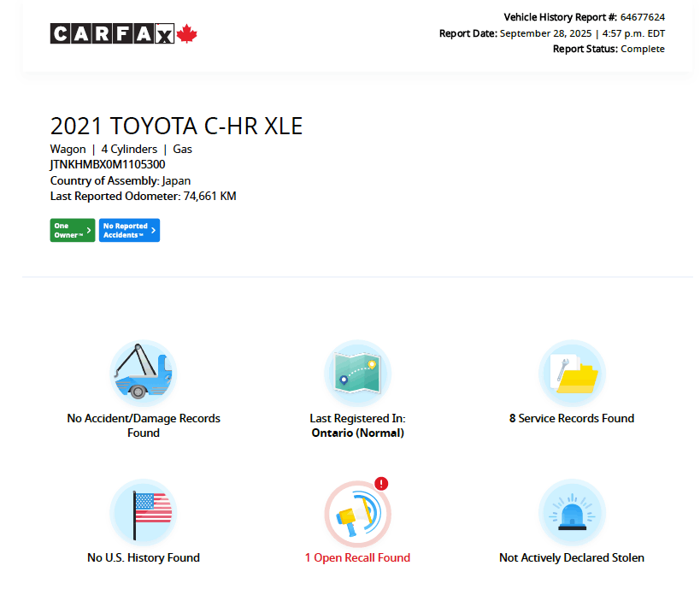The image size is (700, 595).
Task: Open the map registration icon
Action: tap(357, 373)
